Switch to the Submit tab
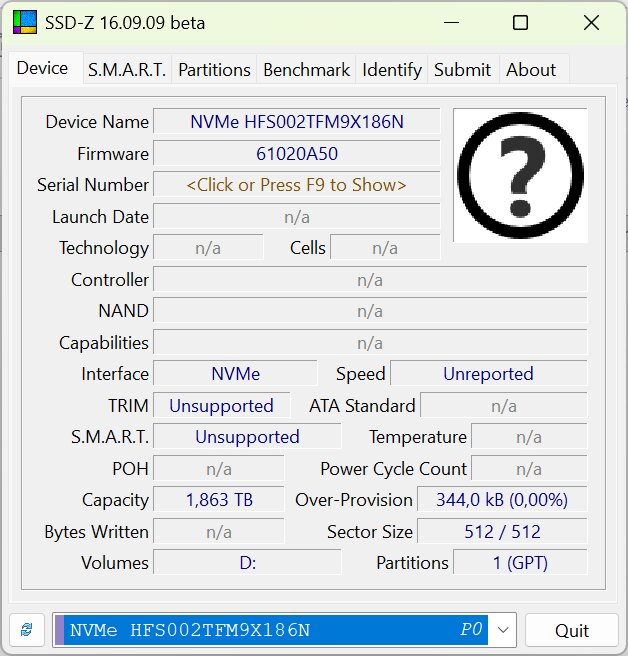Image resolution: width=628 pixels, height=656 pixels. 462,70
